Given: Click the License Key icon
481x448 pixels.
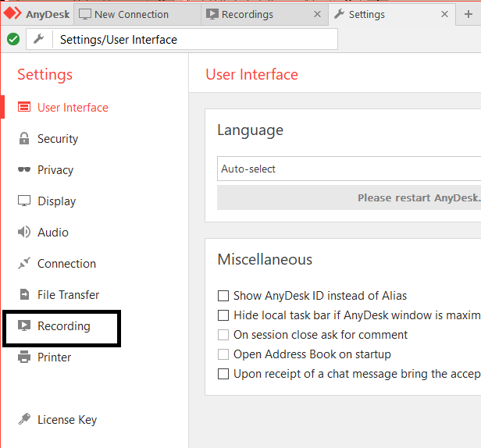Looking at the screenshot, I should pyautogui.click(x=24, y=420).
